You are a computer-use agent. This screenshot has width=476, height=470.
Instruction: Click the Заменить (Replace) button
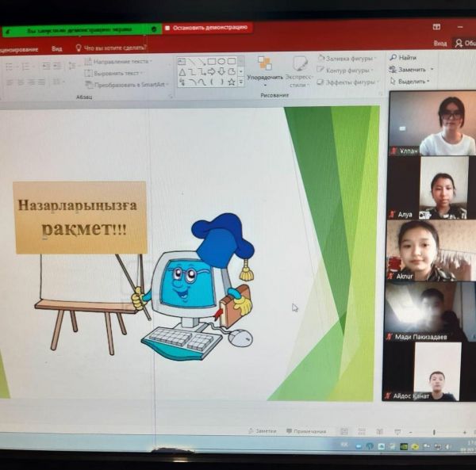[411, 70]
